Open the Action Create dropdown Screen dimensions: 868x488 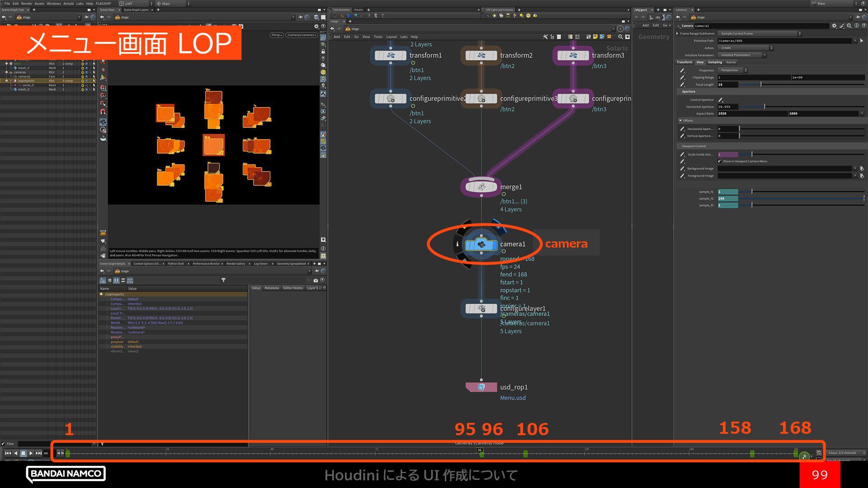click(746, 48)
